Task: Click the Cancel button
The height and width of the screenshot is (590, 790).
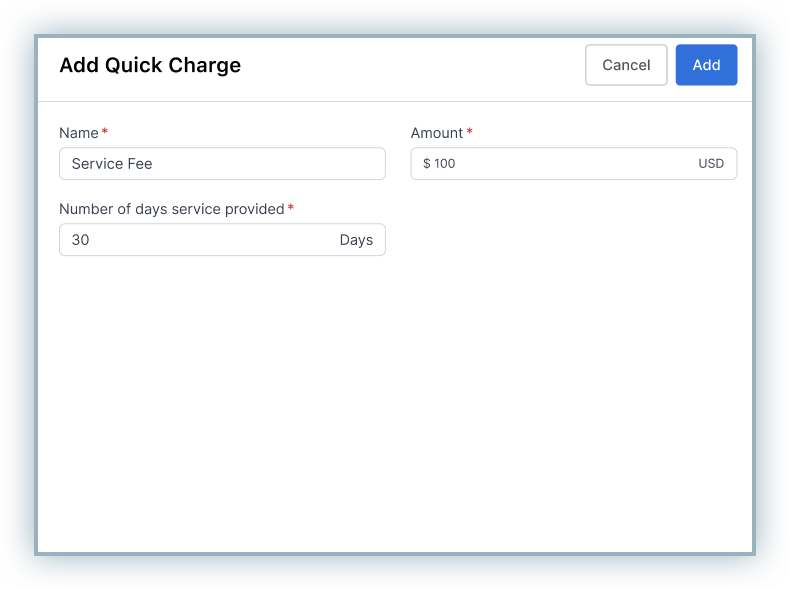Action: (x=626, y=65)
